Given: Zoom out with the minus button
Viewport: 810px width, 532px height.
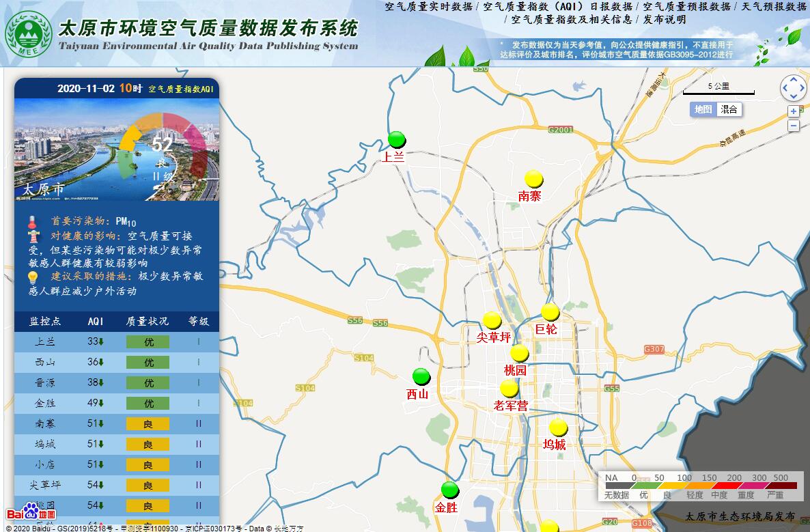Looking at the screenshot, I should [x=794, y=126].
